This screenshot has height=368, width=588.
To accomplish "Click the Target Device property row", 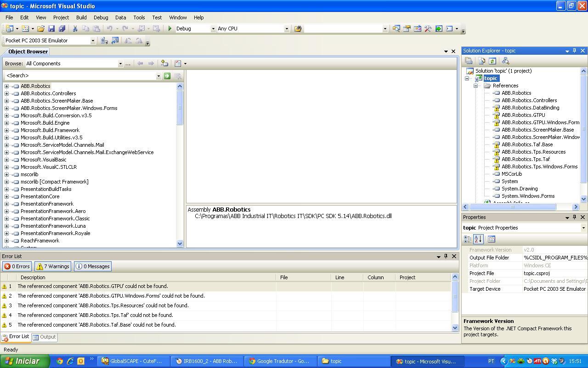I will click(525, 289).
